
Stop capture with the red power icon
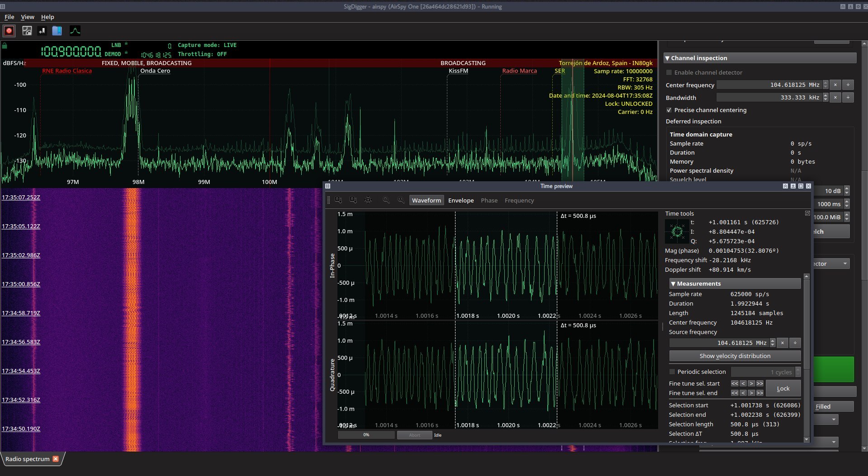click(9, 31)
